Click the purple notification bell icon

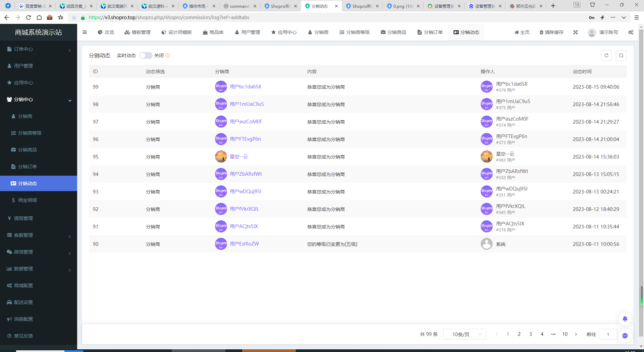(x=625, y=319)
